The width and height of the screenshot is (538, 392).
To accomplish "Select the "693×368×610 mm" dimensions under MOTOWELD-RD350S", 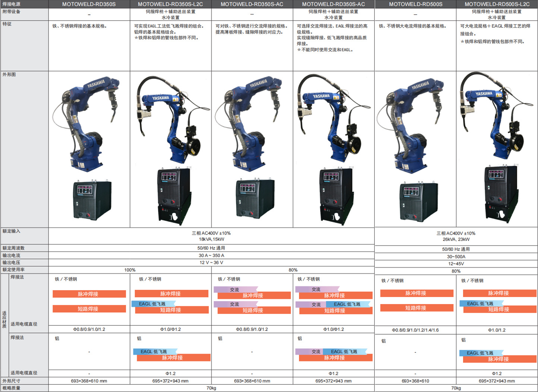I will click(x=89, y=381).
